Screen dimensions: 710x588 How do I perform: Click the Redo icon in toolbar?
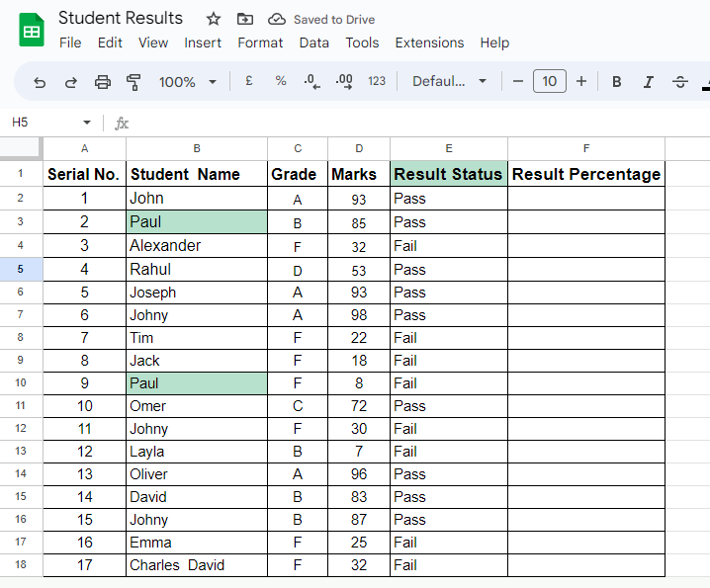pos(70,82)
